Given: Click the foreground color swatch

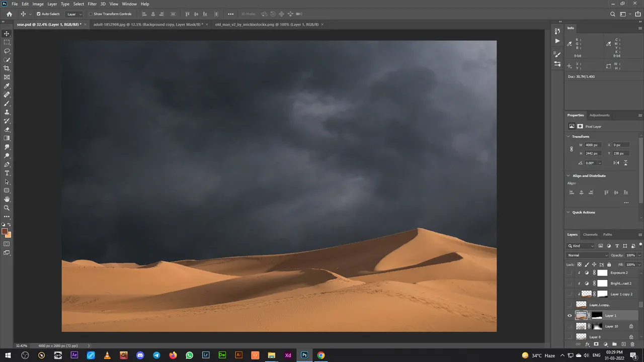Looking at the screenshot, I should 5,232.
